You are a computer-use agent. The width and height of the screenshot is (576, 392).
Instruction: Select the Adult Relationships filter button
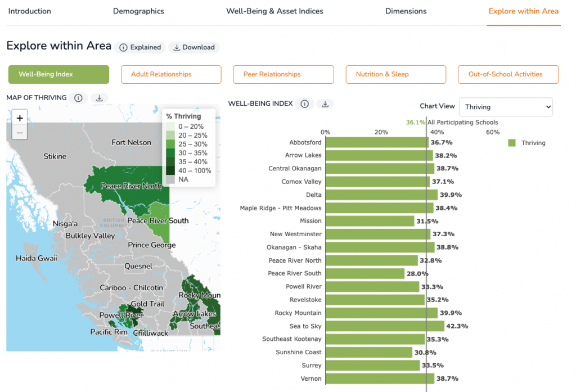click(171, 74)
